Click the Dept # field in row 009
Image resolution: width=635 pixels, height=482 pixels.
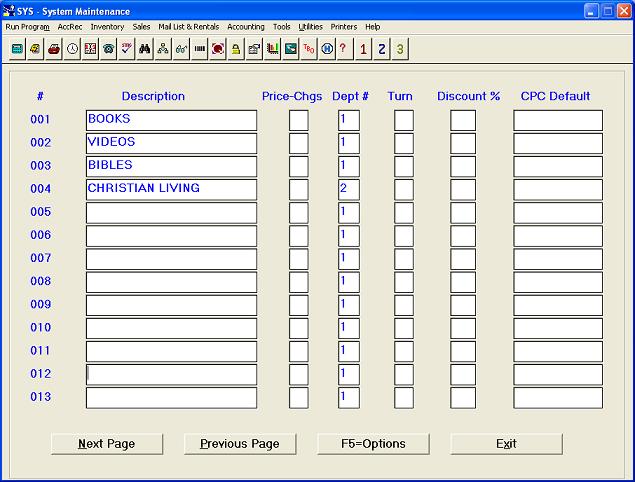349,305
